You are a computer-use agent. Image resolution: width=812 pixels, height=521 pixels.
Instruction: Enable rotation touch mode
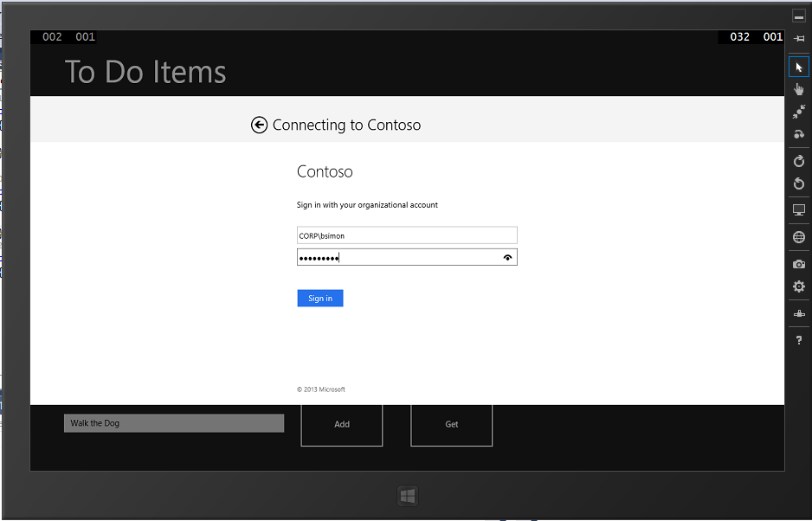point(798,134)
